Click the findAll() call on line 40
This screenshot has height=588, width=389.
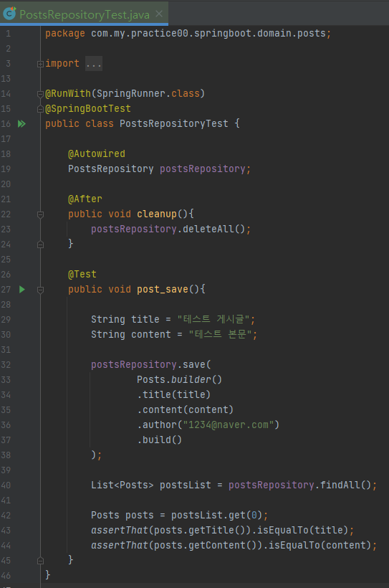(x=345, y=485)
